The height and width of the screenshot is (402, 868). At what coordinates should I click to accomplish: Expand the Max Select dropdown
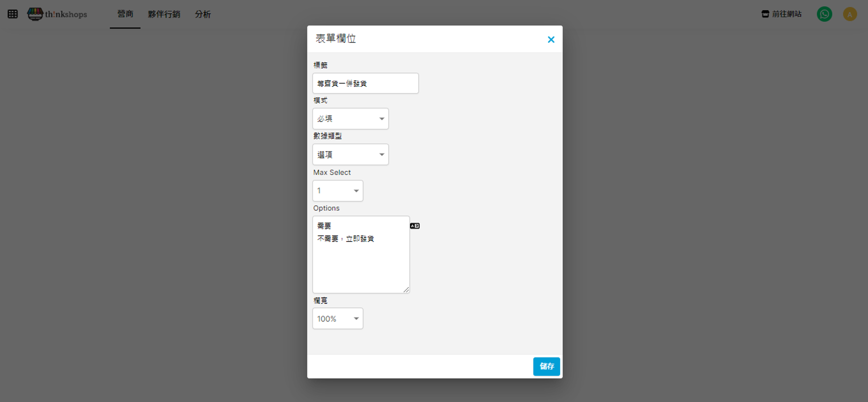coord(337,191)
